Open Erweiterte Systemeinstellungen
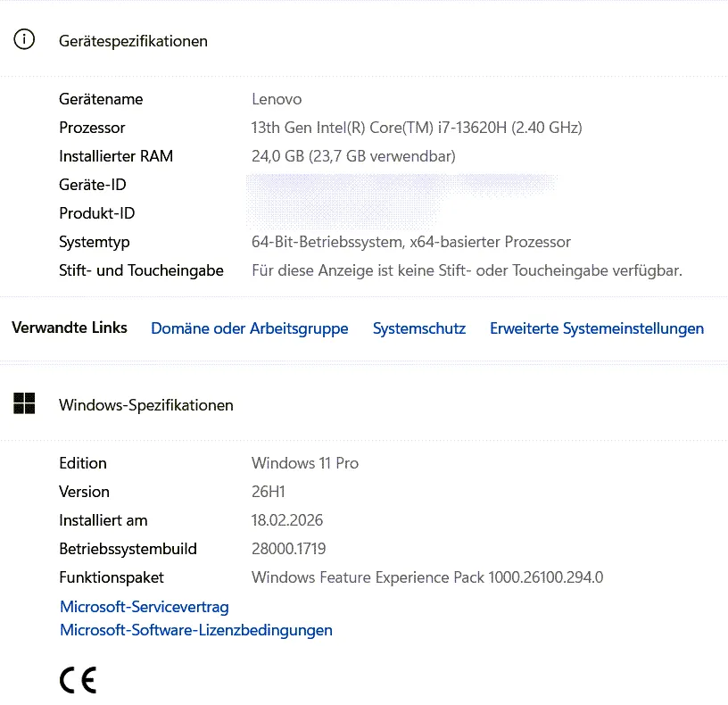Screen dimensions: 728x705 (596, 328)
